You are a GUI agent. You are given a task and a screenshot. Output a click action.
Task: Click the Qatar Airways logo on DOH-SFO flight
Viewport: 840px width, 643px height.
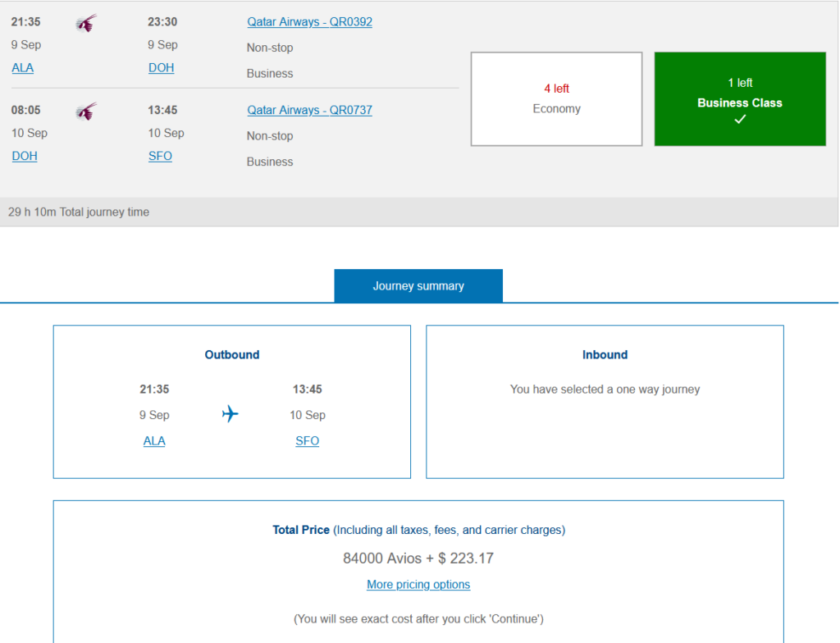click(86, 111)
